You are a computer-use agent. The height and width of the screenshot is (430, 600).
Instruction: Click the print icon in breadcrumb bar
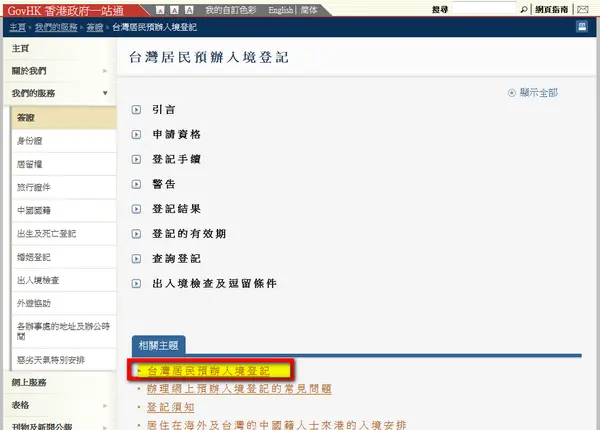pos(582,27)
